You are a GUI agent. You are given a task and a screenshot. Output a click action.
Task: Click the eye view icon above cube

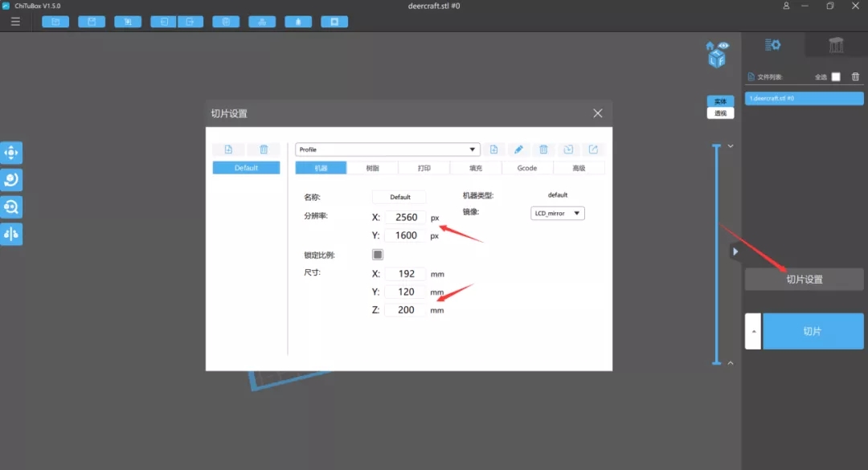tap(723, 46)
